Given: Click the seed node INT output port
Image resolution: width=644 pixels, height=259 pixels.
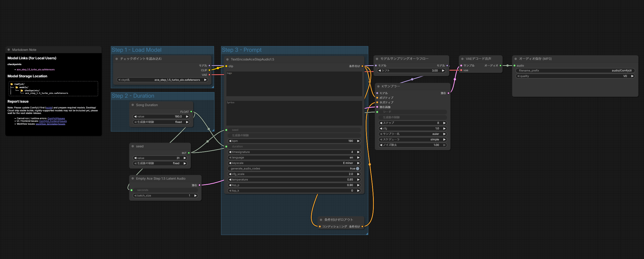Looking at the screenshot, I should (x=189, y=153).
